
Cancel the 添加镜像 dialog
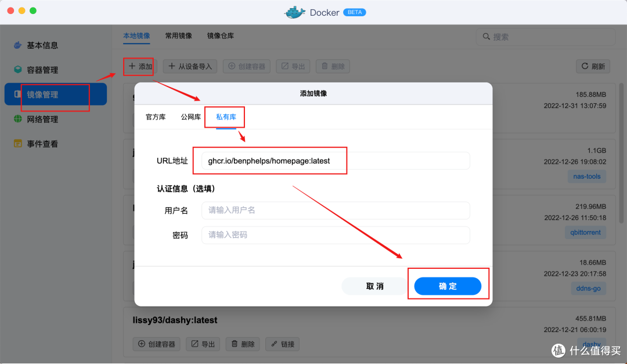click(x=374, y=286)
